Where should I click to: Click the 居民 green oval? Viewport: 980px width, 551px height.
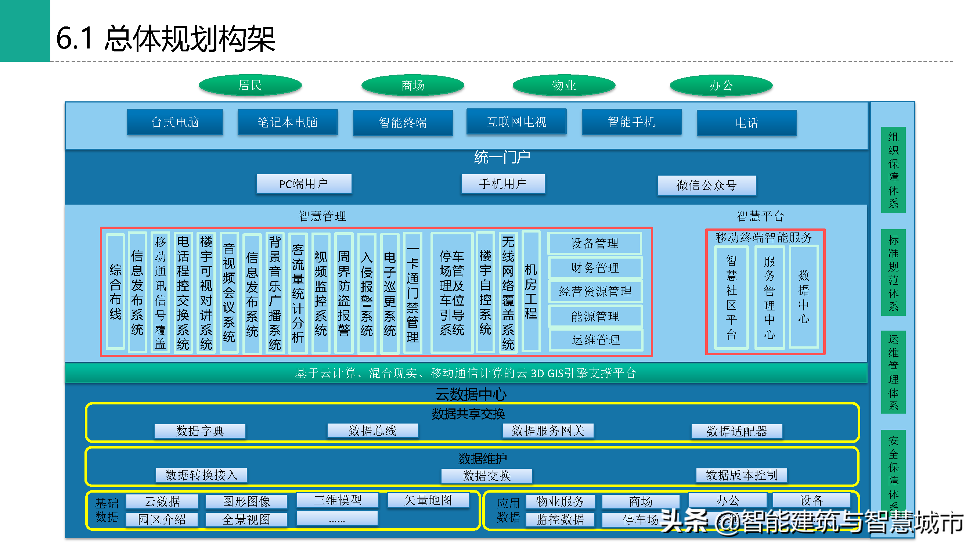pyautogui.click(x=250, y=85)
